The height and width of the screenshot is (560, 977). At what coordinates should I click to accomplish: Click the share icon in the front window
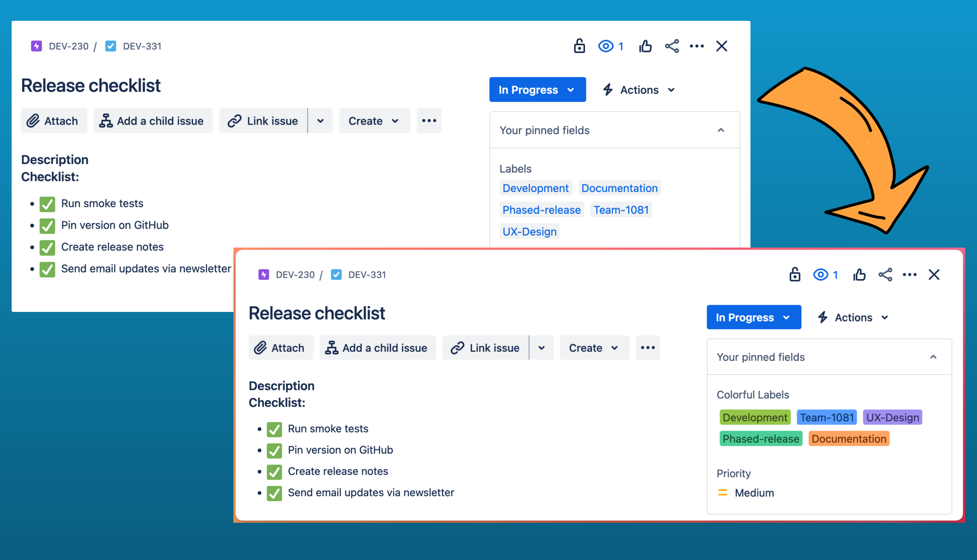[885, 275]
